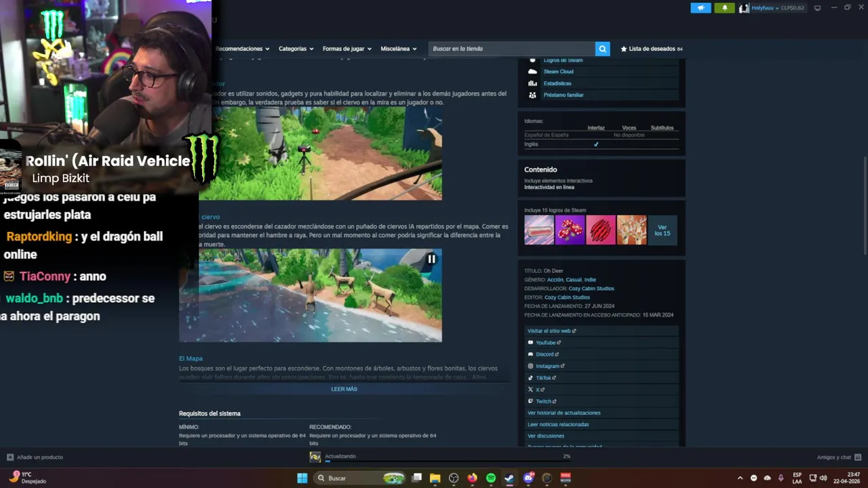Open the Estadísticas feature link

click(x=557, y=83)
